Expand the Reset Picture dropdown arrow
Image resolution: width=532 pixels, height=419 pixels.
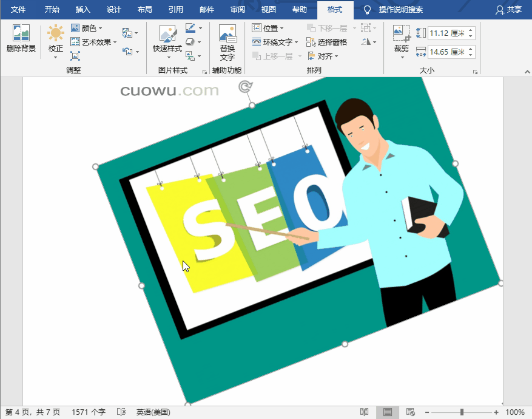coord(137,52)
